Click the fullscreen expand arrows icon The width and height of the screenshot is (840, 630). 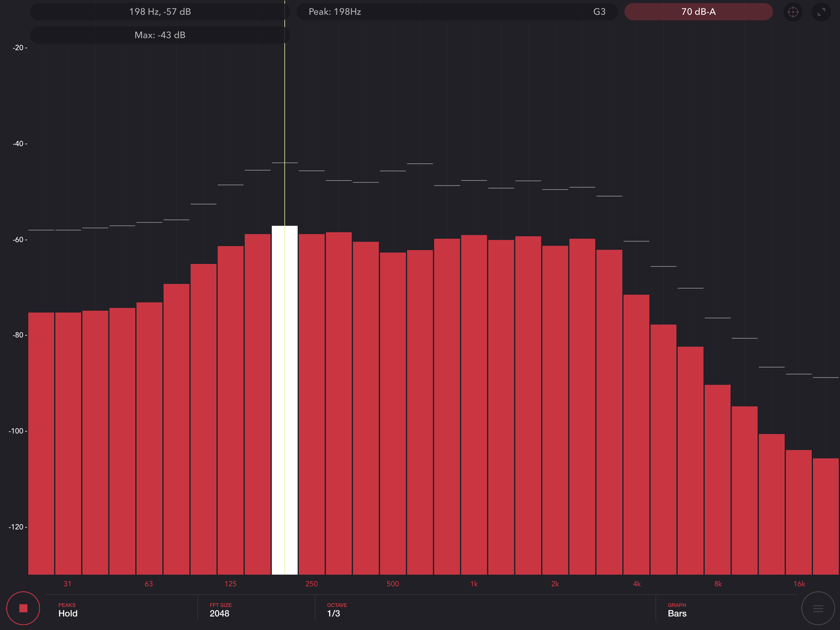coord(821,12)
